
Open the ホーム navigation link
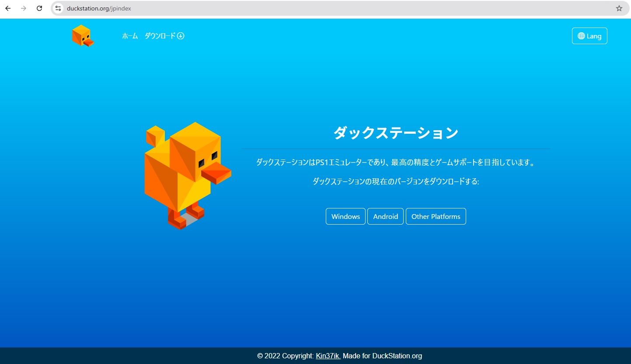pyautogui.click(x=130, y=36)
